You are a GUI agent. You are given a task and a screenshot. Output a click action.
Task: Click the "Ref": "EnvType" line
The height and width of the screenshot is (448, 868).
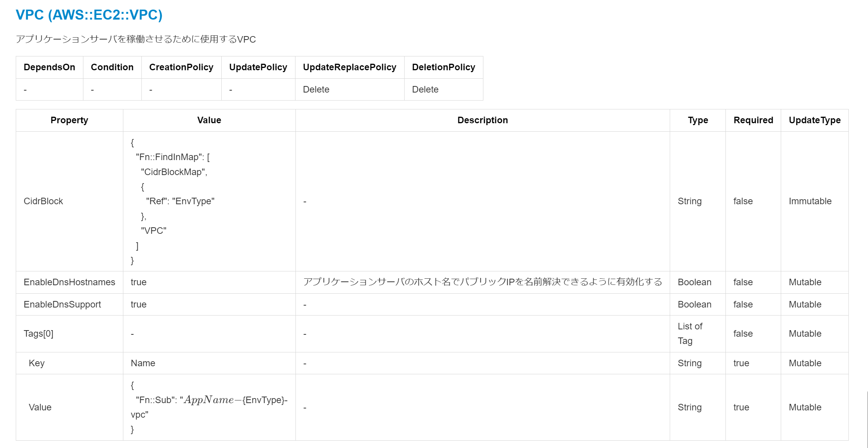(180, 201)
